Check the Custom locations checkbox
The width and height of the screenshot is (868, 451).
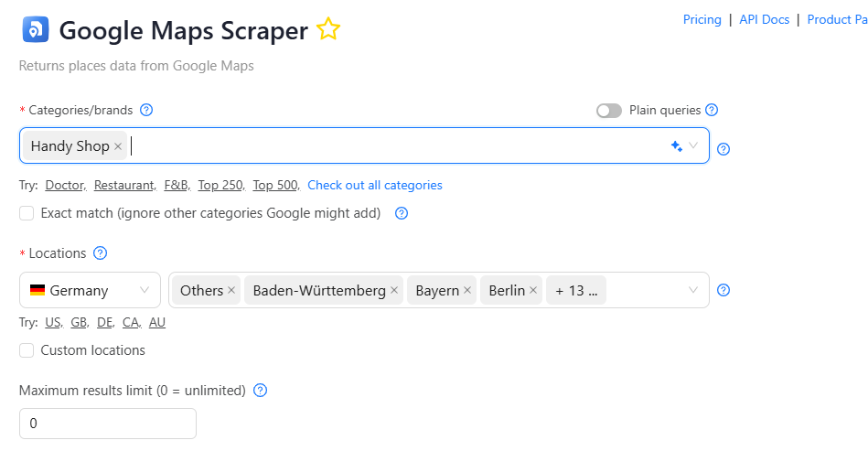(27, 350)
